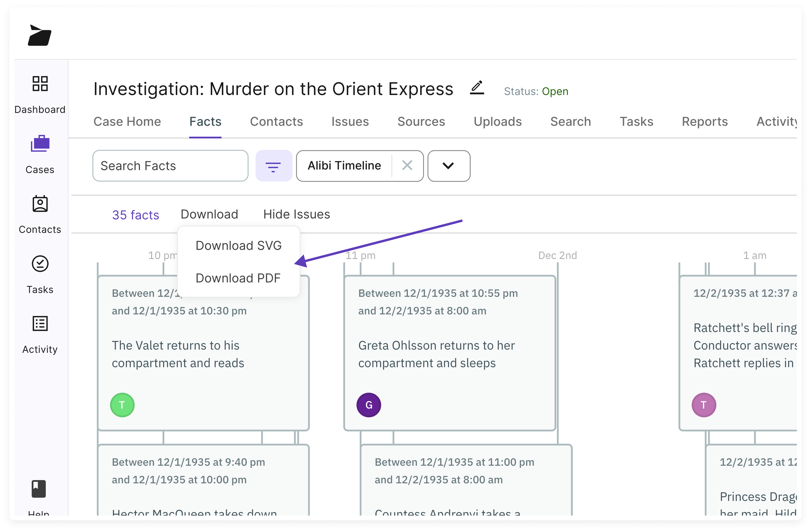Screen dimensions: 811x532
Task: Click the Cases briefcase icon
Action: (x=40, y=144)
